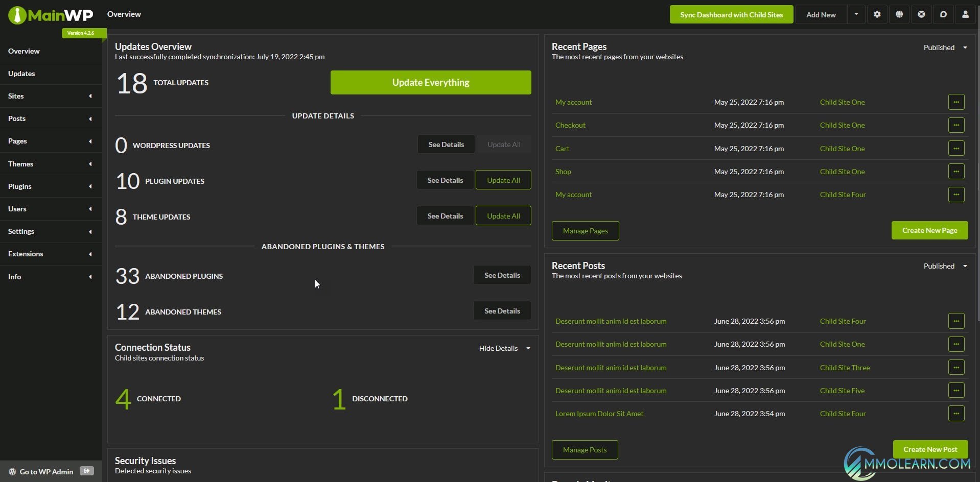The image size is (980, 482).
Task: Open actions menu for Child Site Three post
Action: [x=956, y=368]
